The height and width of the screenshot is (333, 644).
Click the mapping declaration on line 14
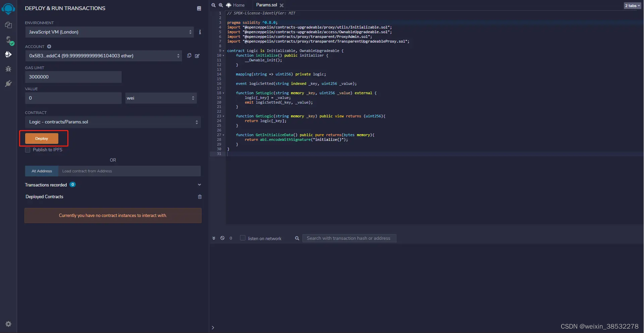click(x=281, y=74)
